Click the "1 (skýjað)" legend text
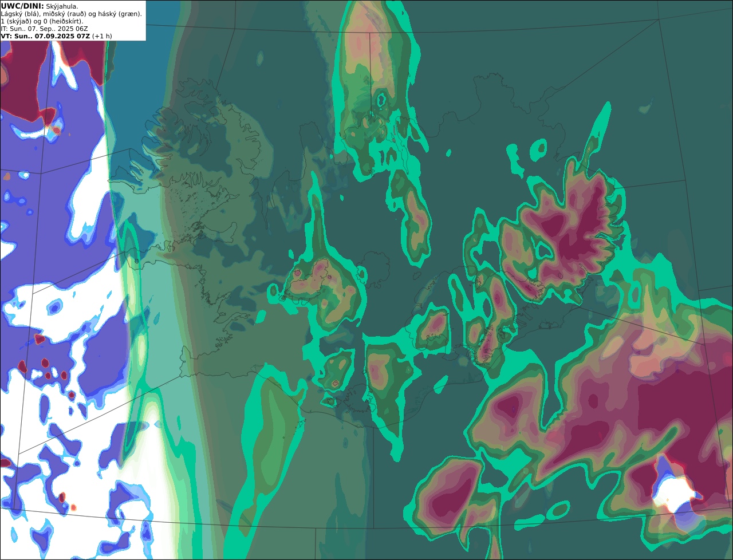This screenshot has height=560, width=733. [x=16, y=21]
